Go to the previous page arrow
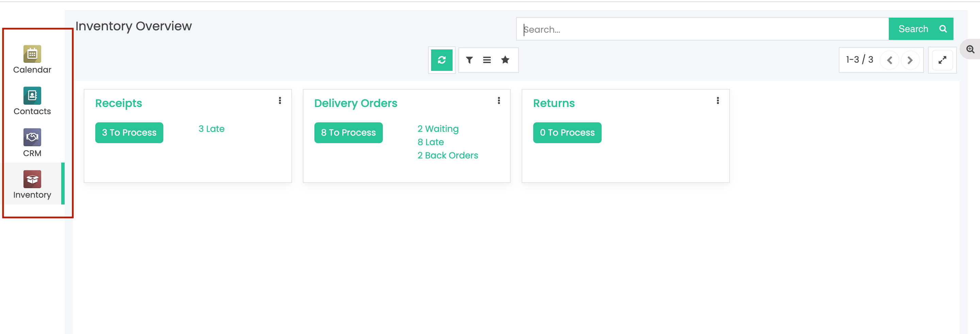The width and height of the screenshot is (980, 334). pyautogui.click(x=889, y=60)
